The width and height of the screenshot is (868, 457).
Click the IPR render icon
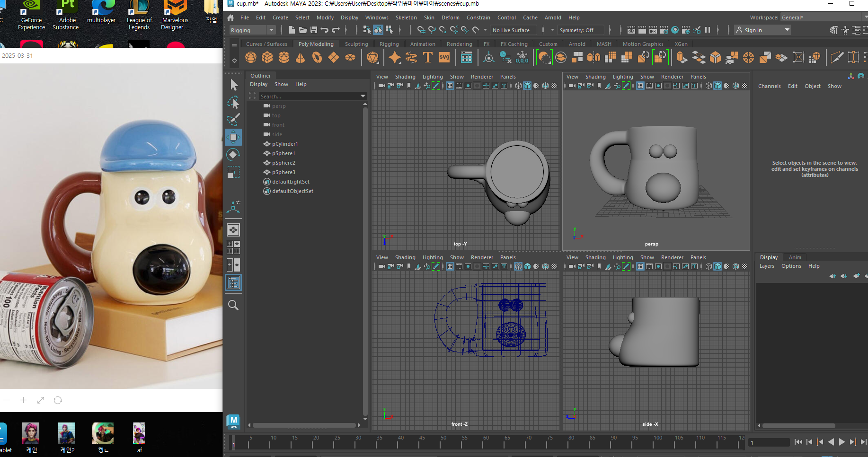tap(653, 30)
